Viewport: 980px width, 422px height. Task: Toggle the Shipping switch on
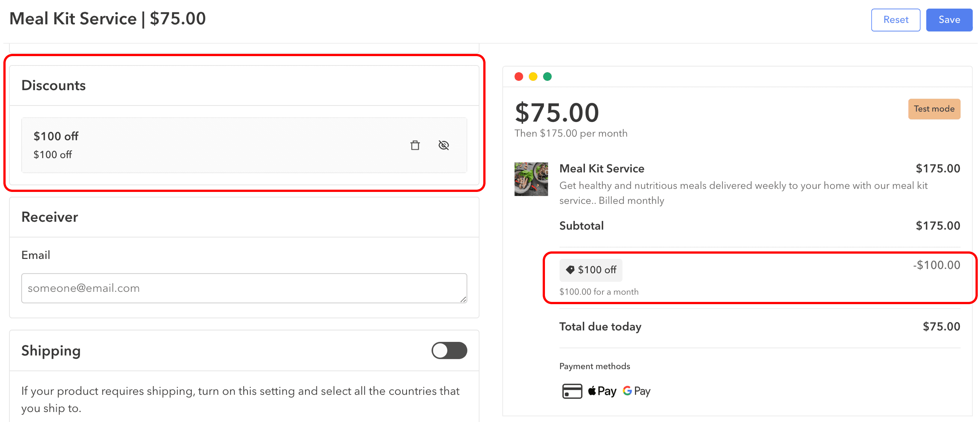449,351
